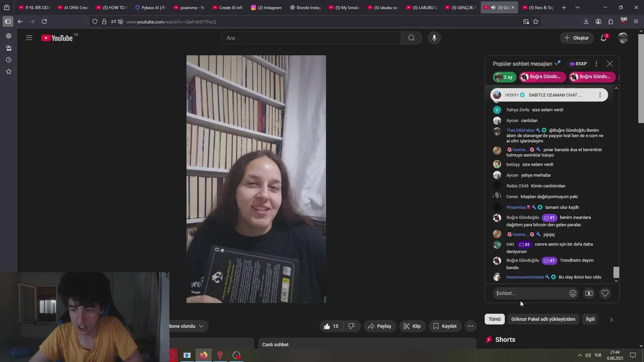The width and height of the screenshot is (644, 362).
Task: Mute the playing tab speaker icon
Action: click(x=493, y=8)
